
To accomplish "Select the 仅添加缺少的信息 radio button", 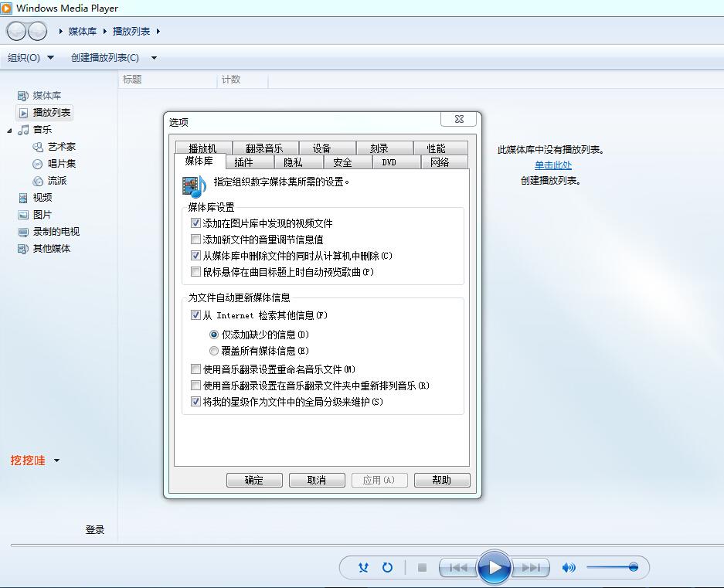I will click(x=214, y=335).
